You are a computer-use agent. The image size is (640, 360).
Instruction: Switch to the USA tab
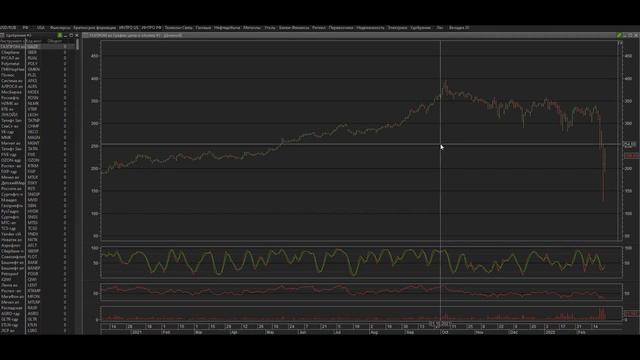click(41, 28)
